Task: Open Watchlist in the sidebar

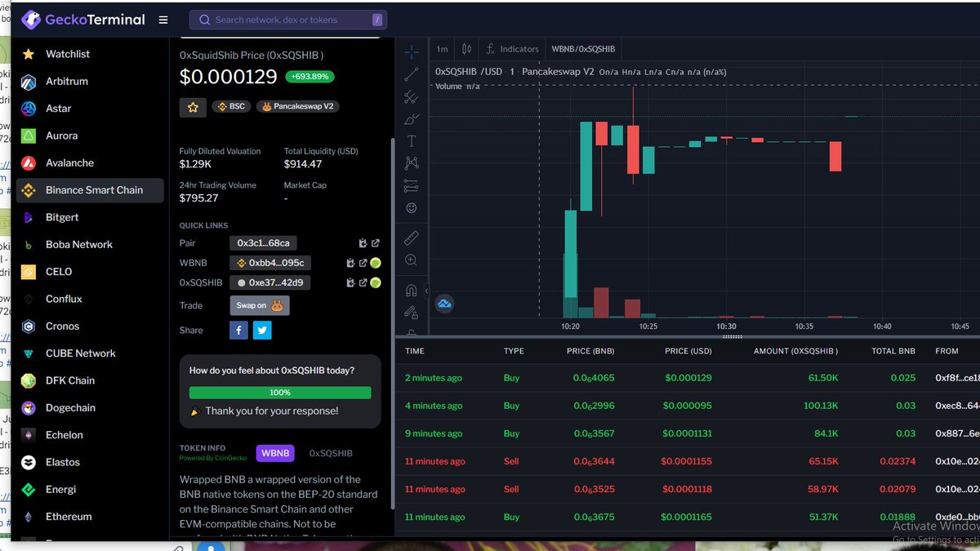Action: point(68,54)
